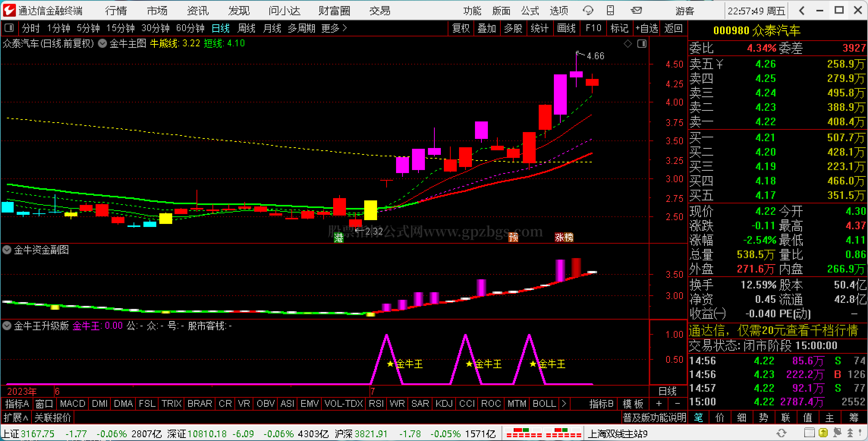Open the mail envelope icon in title bar

(636, 10)
